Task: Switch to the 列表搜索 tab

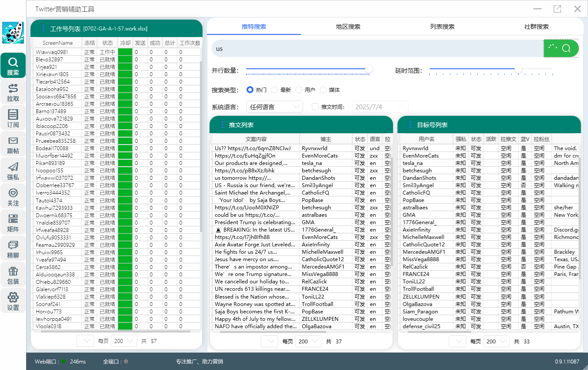Action: coord(442,27)
